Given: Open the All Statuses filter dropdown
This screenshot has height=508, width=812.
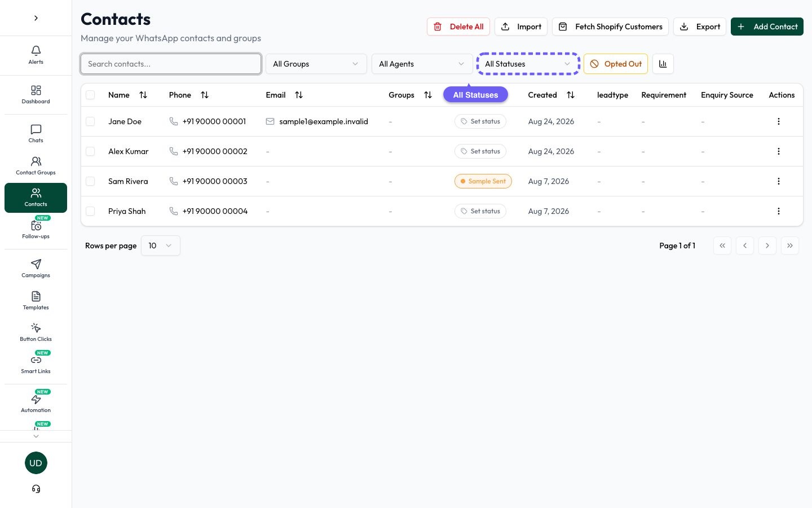Looking at the screenshot, I should pos(528,64).
